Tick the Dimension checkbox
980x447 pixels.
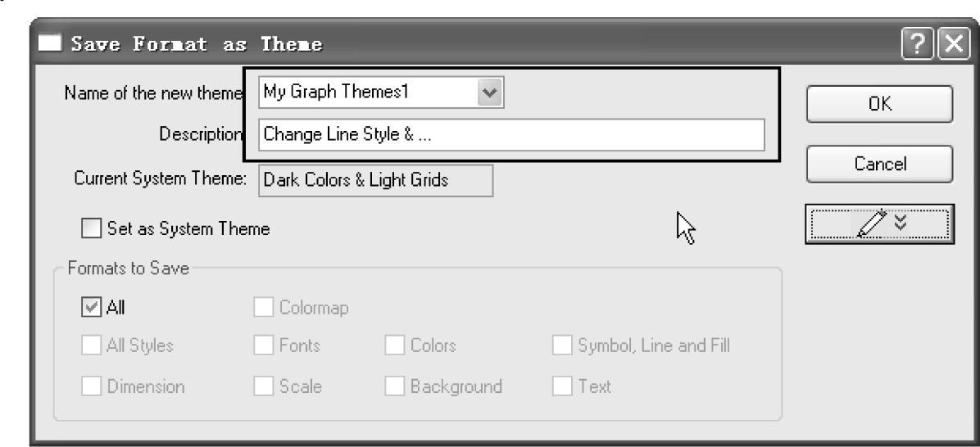coord(91,386)
